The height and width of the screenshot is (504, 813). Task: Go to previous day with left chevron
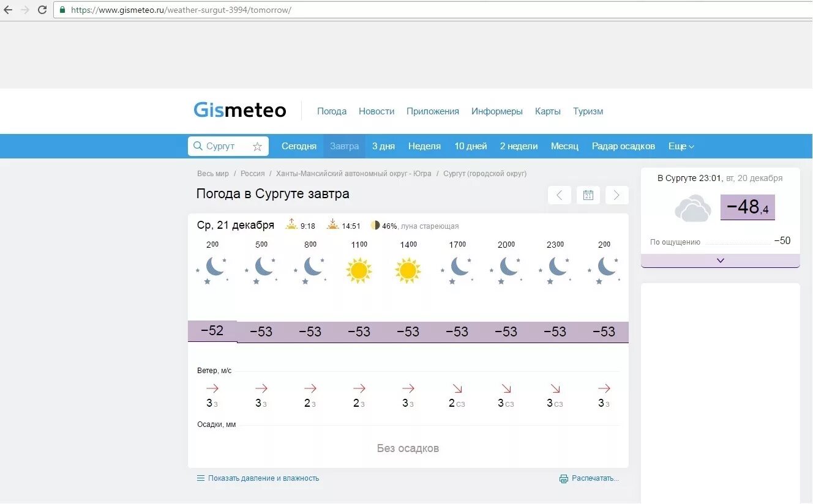tap(560, 195)
